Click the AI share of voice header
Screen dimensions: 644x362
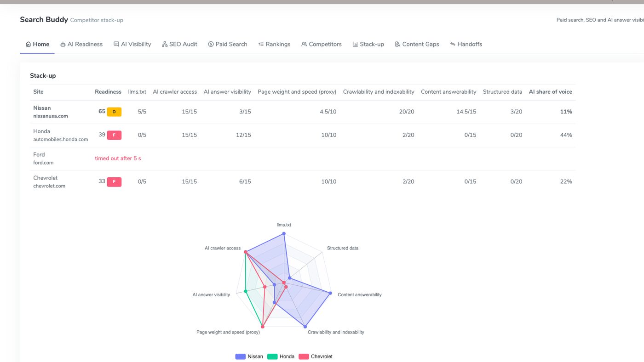550,92
